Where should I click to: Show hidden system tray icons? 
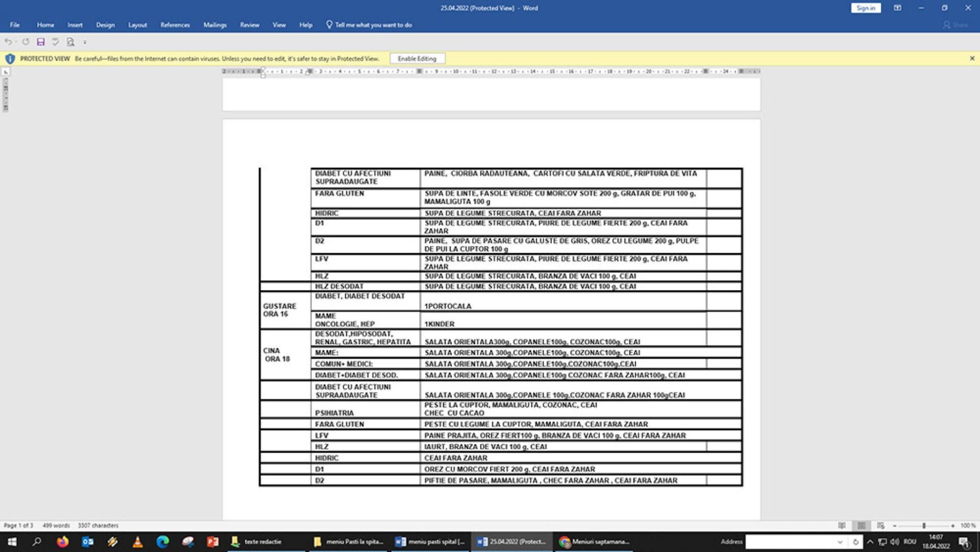pos(870,542)
